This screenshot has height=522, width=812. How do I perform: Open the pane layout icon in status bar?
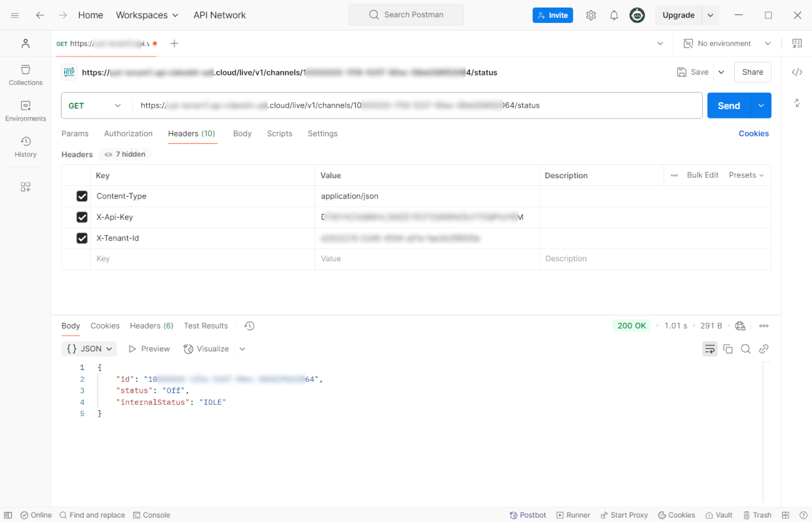coord(786,515)
